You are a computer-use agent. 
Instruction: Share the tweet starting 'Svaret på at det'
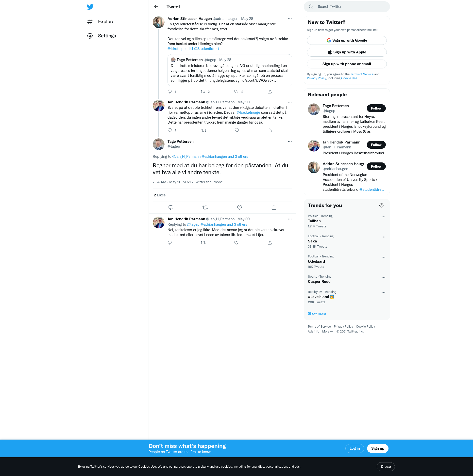pos(270,130)
